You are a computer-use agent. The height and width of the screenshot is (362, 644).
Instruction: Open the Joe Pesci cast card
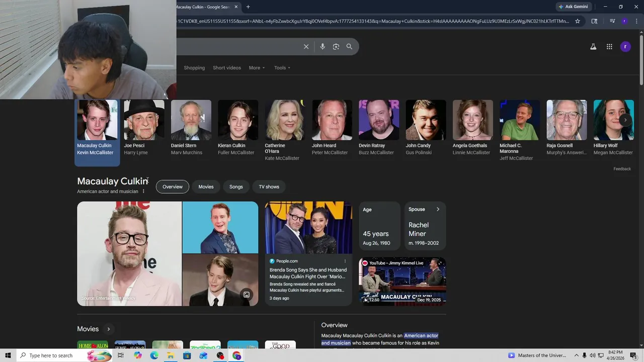click(x=144, y=129)
